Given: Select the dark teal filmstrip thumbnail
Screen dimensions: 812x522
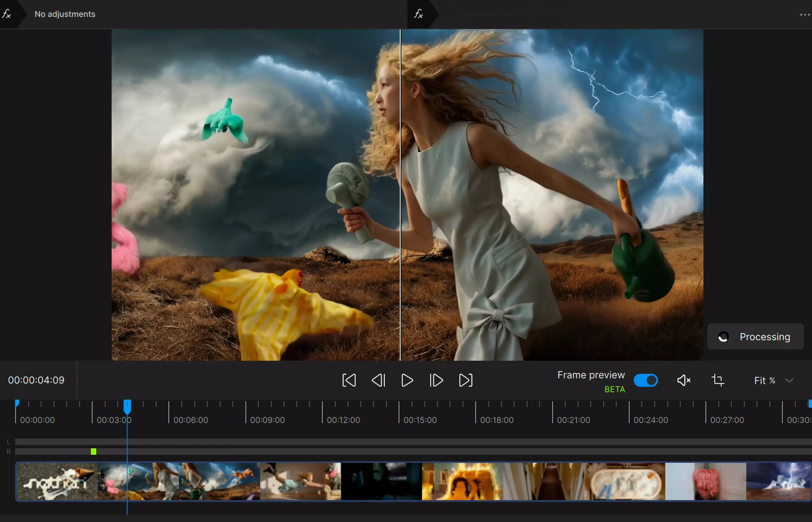Looking at the screenshot, I should [x=382, y=481].
